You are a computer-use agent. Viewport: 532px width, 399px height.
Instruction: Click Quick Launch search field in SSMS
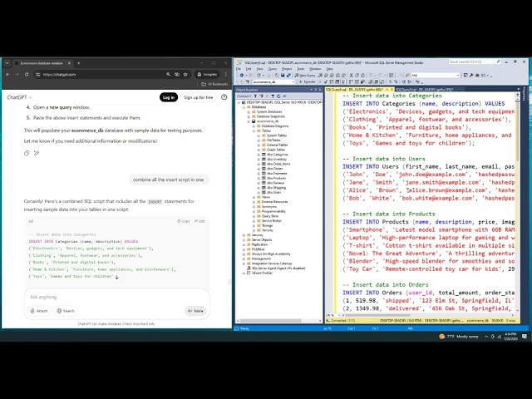click(475, 62)
